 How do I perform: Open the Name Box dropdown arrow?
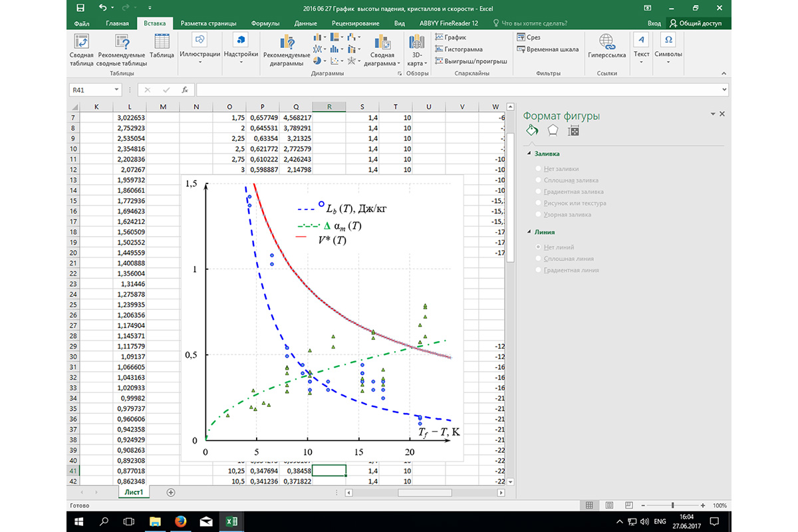tap(117, 90)
